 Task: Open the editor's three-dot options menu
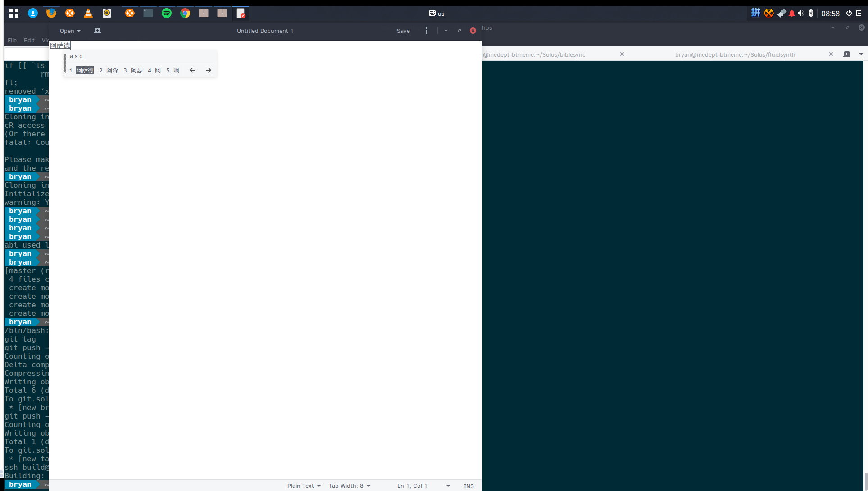pos(427,31)
